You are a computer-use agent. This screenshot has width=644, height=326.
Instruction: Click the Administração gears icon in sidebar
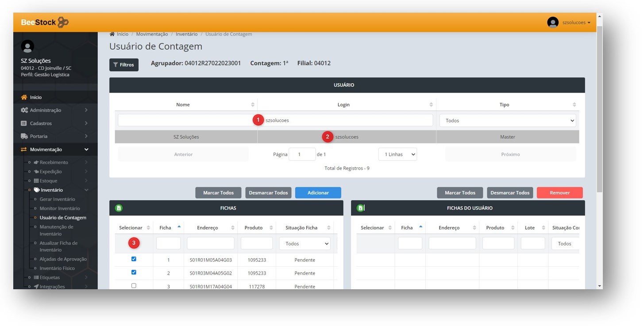coord(24,110)
